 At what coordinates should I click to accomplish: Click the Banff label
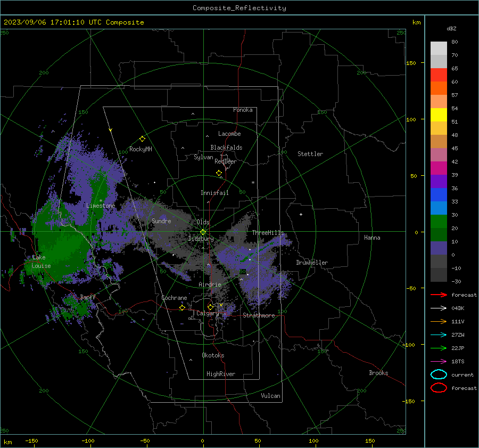pos(88,297)
